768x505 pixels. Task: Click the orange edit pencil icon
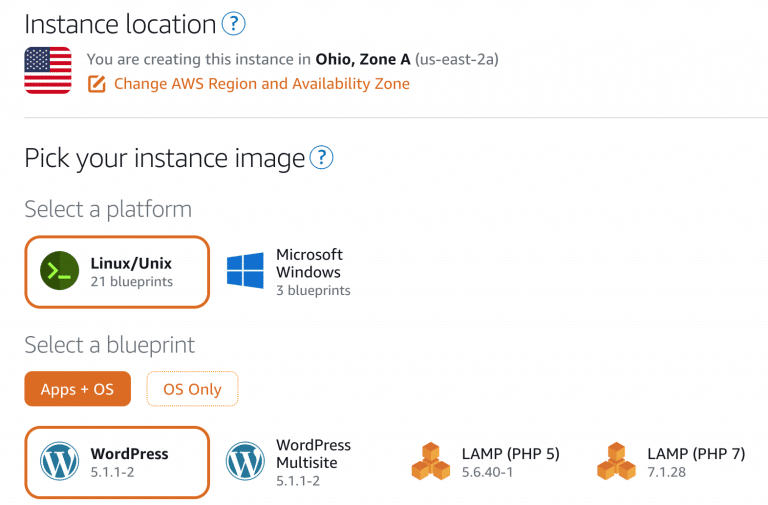[97, 84]
